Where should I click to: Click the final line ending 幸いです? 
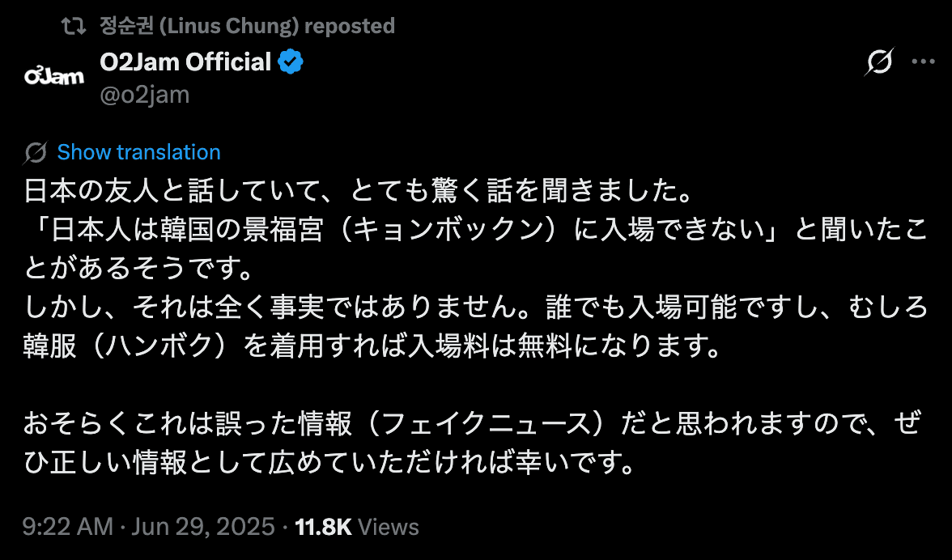pyautogui.click(x=325, y=464)
